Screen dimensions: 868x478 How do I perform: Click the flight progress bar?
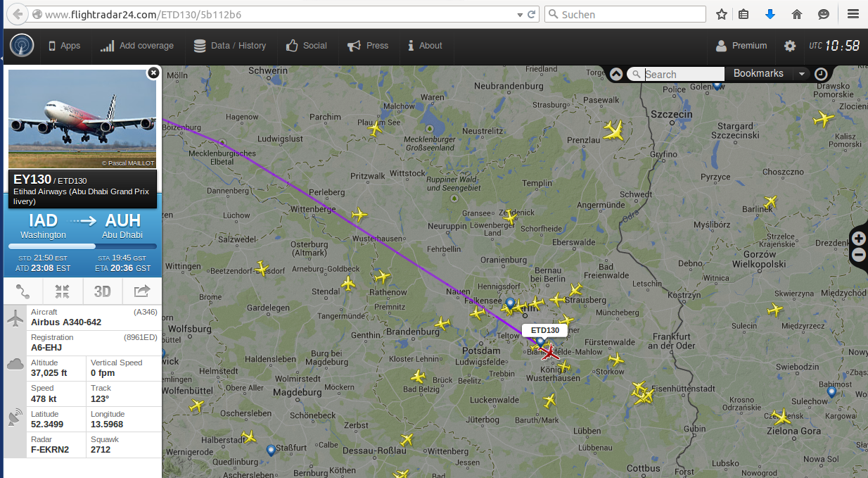click(82, 246)
